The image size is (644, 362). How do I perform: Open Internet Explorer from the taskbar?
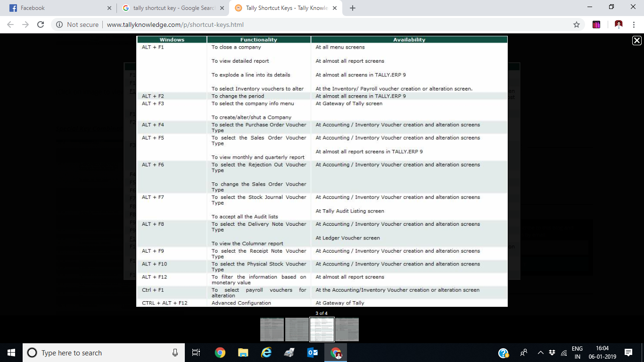tap(266, 353)
